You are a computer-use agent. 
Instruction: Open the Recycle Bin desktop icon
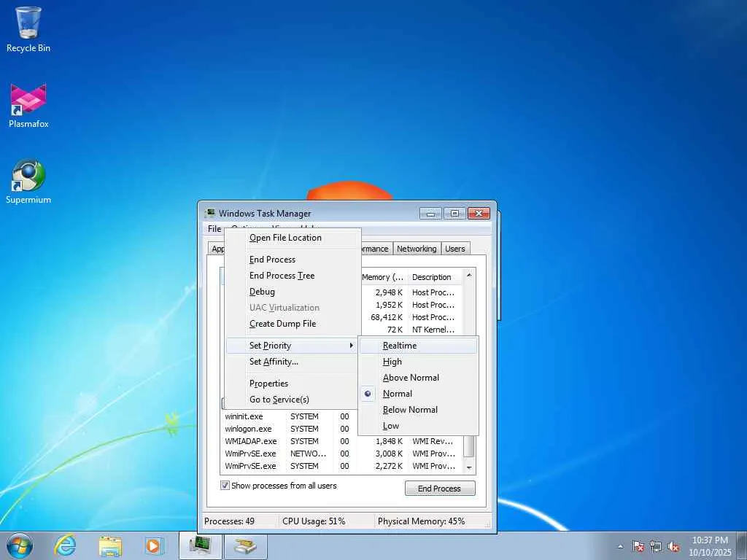28,29
